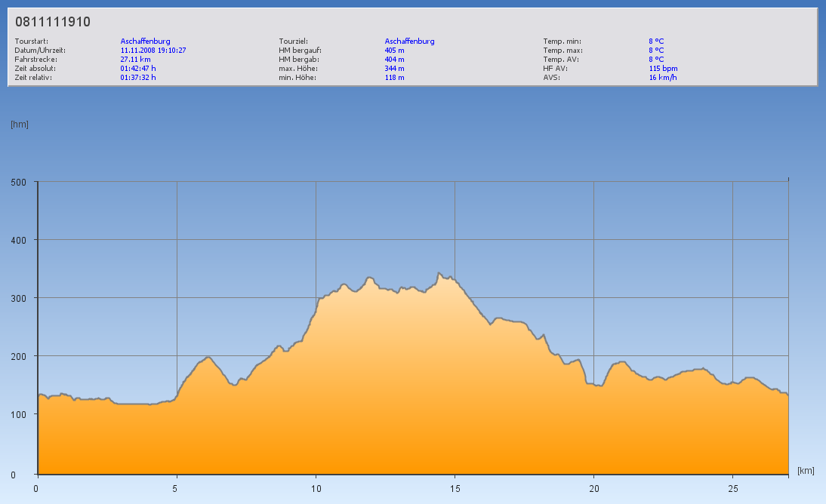Click the tour title 0811111910
Viewport: 826px width, 504px height.
[53, 22]
